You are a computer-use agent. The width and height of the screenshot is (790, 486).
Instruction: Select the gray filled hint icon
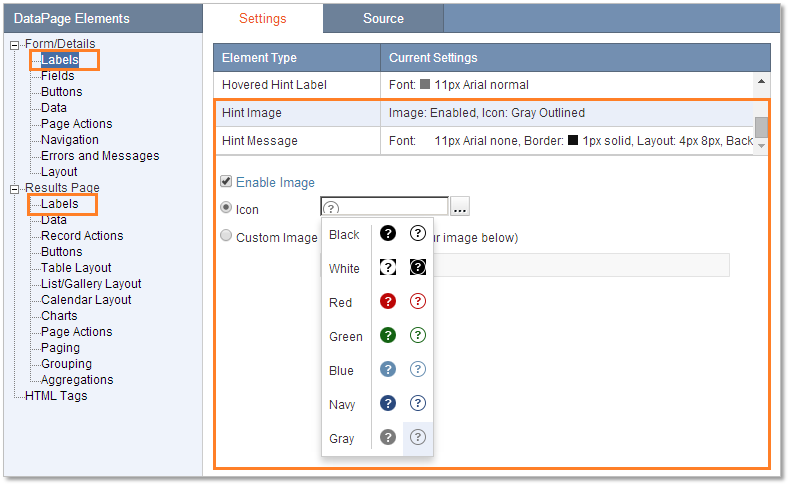389,438
